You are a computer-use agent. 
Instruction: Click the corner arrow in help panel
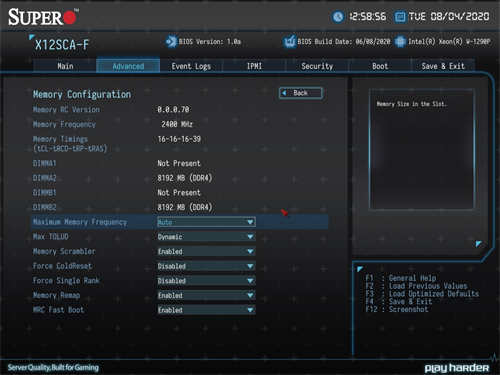[x=478, y=244]
